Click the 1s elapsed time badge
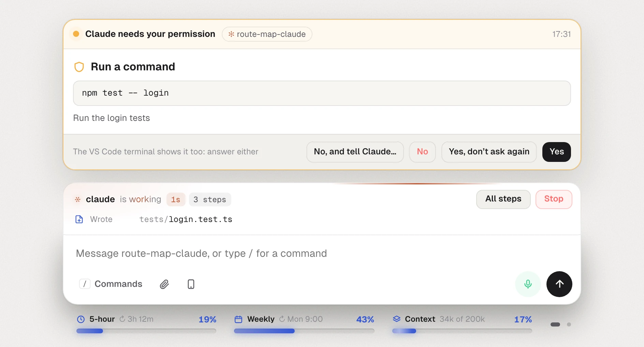This screenshot has height=347, width=644. (x=176, y=199)
